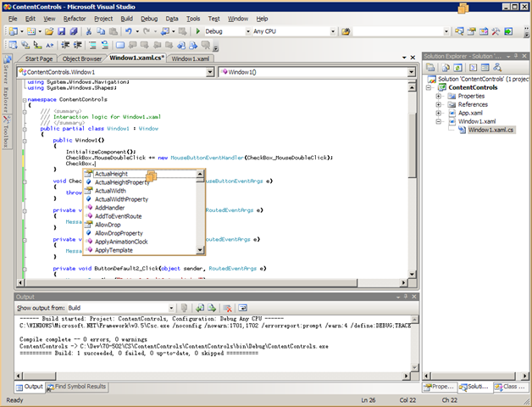Click the View Designer icon in Solution Explorer

tap(485, 68)
